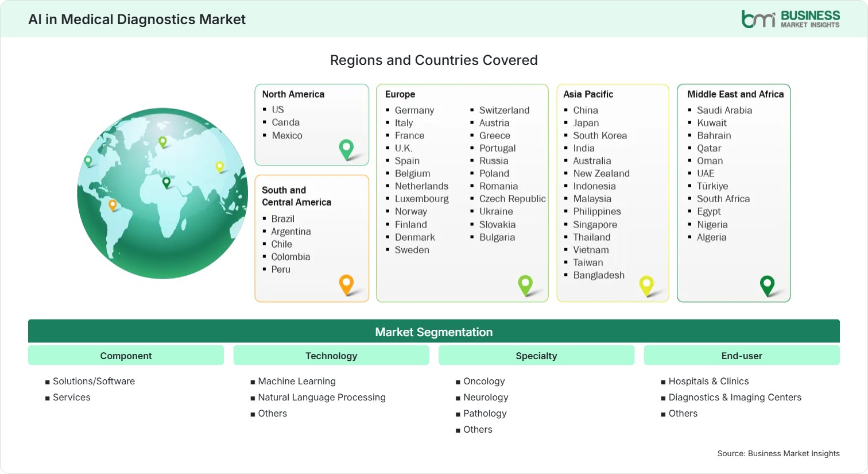Click the yellow pin in Asia Pacific card
This screenshot has width=868, height=474.
pyautogui.click(x=646, y=286)
